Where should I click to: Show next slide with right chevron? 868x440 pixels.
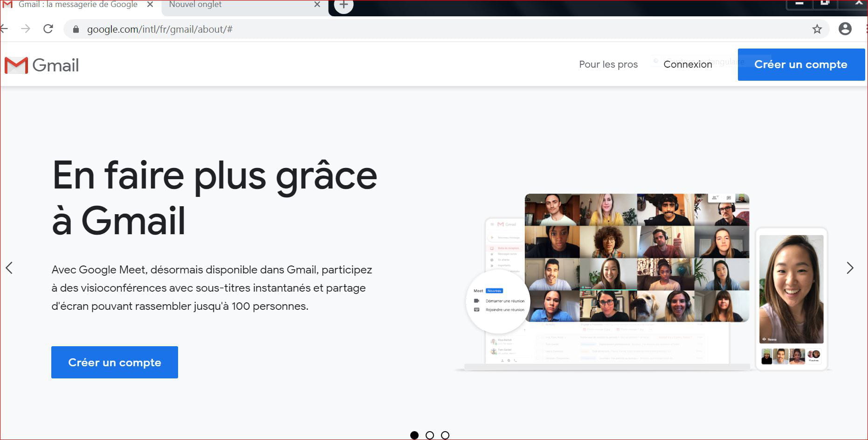click(x=850, y=268)
